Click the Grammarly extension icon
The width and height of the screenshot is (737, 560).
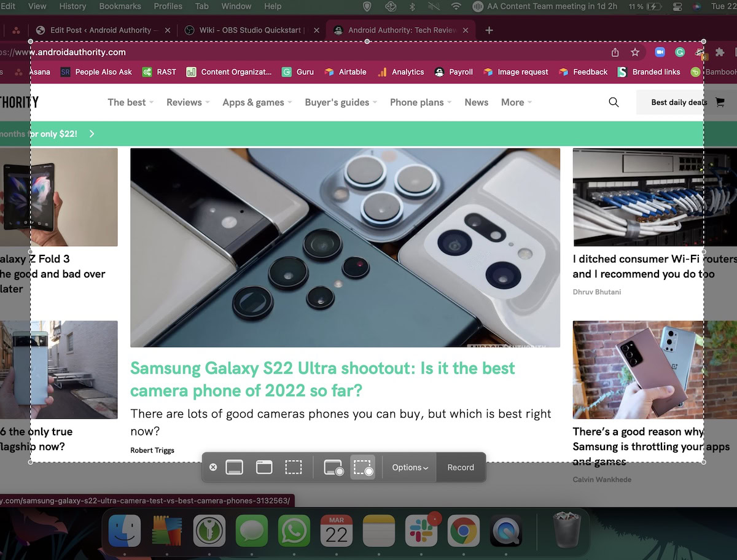pyautogui.click(x=680, y=52)
